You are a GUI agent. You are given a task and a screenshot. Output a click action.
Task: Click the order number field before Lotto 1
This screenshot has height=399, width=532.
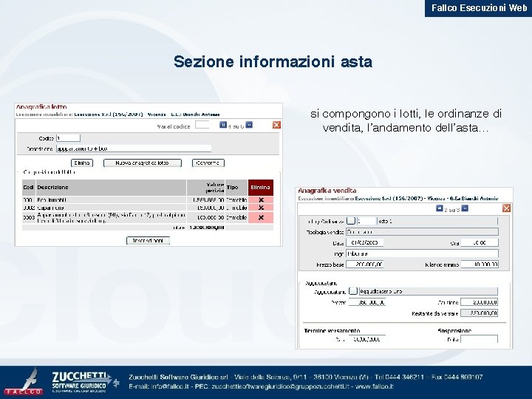pos(366,221)
